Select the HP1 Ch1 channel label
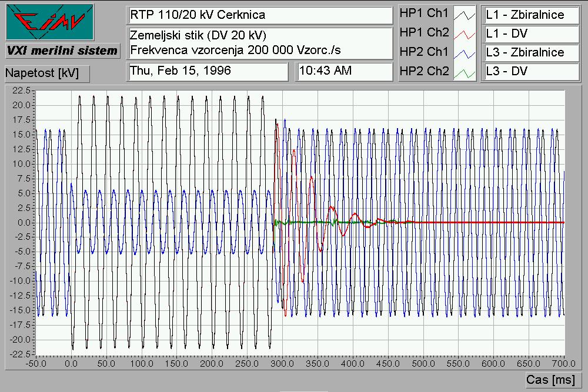The width and height of the screenshot is (588, 392). click(x=424, y=13)
